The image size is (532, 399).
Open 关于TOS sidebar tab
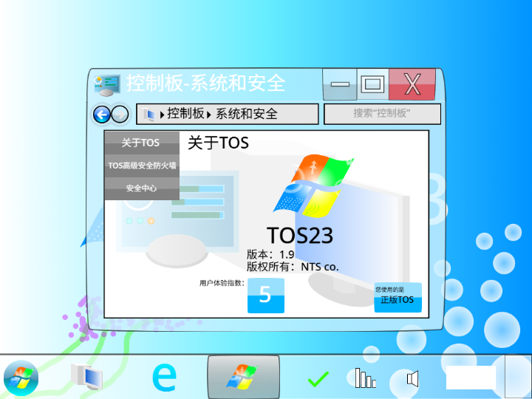142,143
